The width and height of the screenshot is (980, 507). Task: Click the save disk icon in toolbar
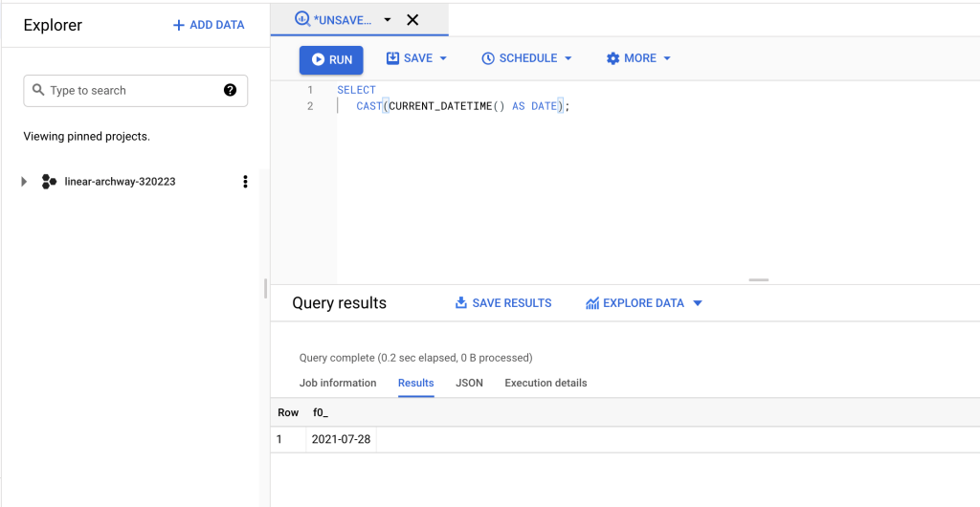(392, 58)
